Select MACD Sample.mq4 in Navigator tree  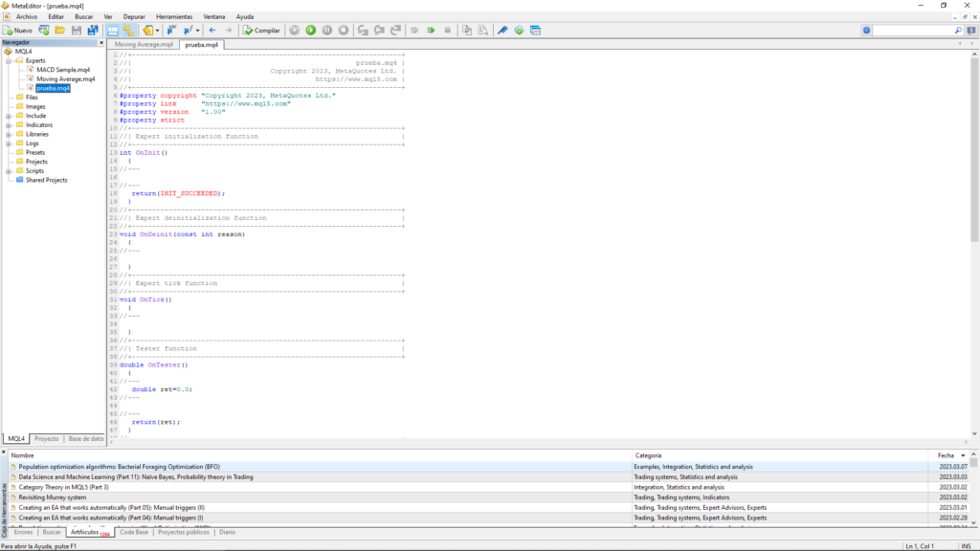click(62, 70)
